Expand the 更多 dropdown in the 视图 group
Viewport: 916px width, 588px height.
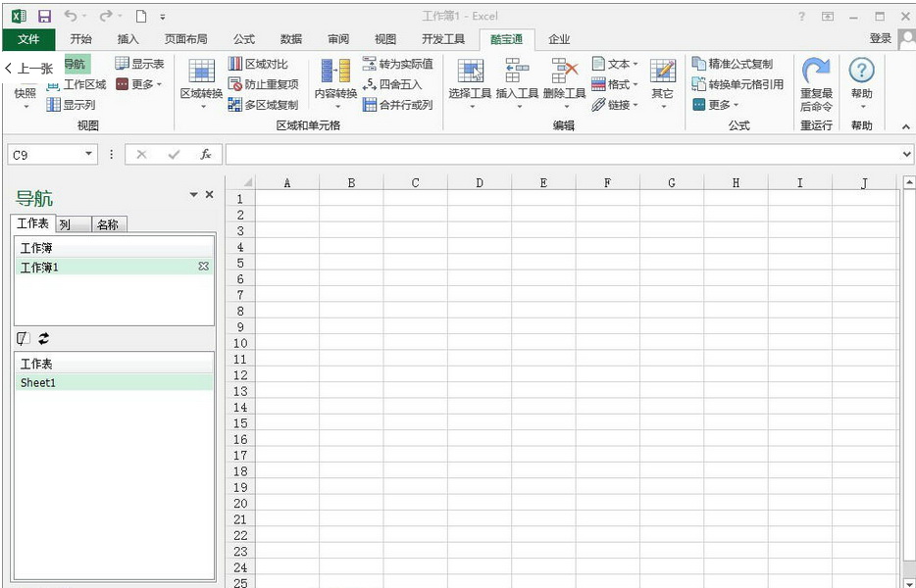[138, 84]
